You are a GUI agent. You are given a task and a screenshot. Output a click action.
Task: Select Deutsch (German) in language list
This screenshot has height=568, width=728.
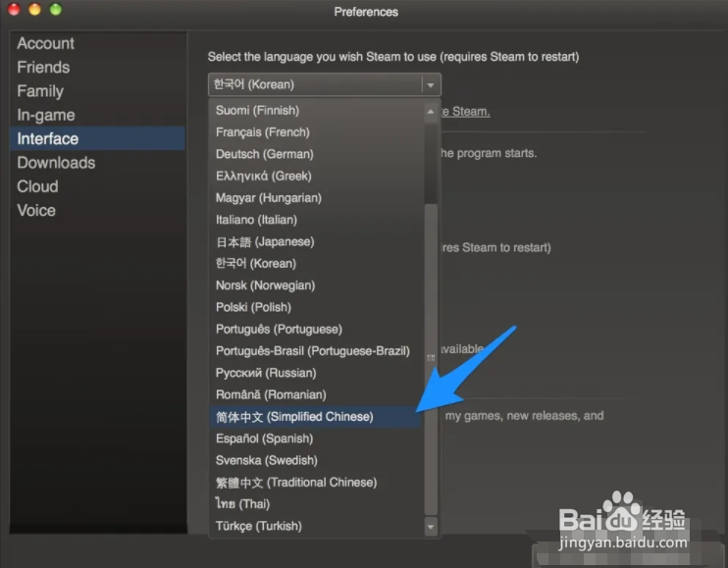(x=316, y=154)
